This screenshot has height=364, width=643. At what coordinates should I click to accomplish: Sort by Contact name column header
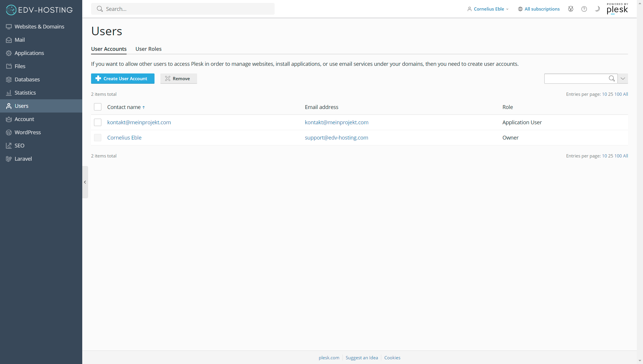pos(124,107)
